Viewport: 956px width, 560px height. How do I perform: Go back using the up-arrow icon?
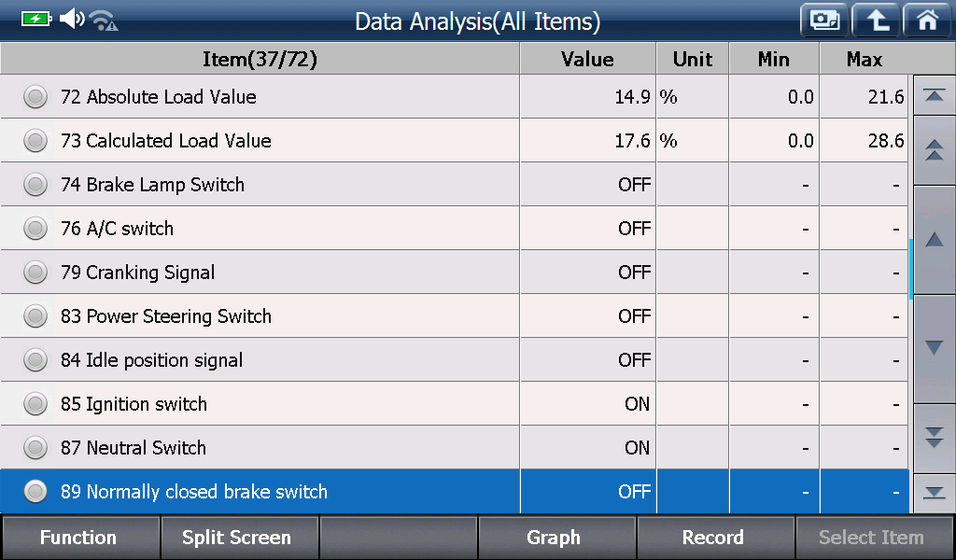[876, 21]
